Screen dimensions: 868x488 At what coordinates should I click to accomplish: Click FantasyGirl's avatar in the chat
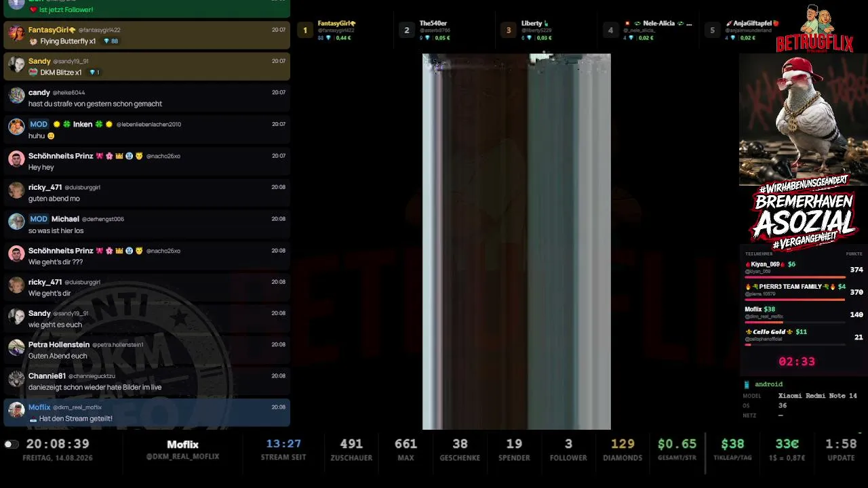tap(17, 33)
